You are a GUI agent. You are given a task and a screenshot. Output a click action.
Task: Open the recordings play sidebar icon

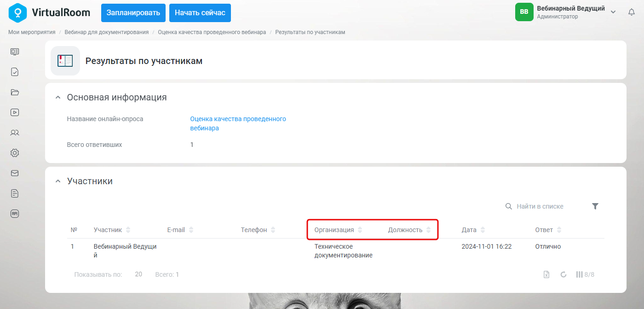pyautogui.click(x=15, y=112)
